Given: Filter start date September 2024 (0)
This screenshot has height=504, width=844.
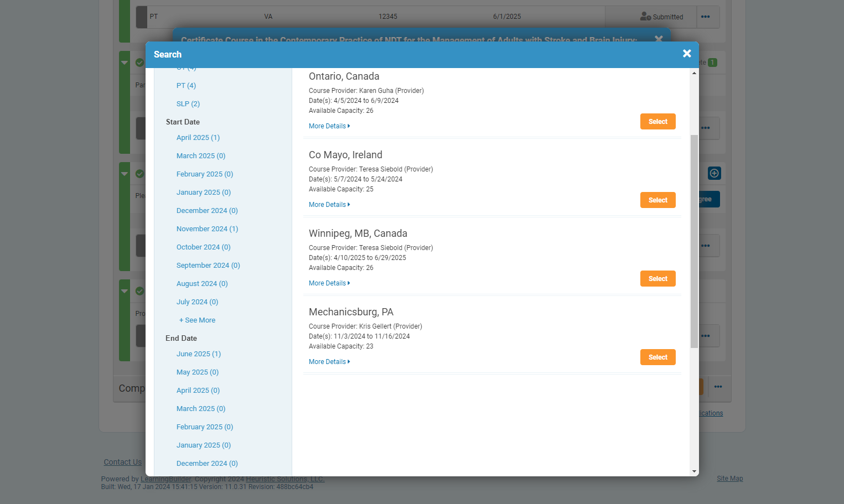Looking at the screenshot, I should (x=208, y=266).
